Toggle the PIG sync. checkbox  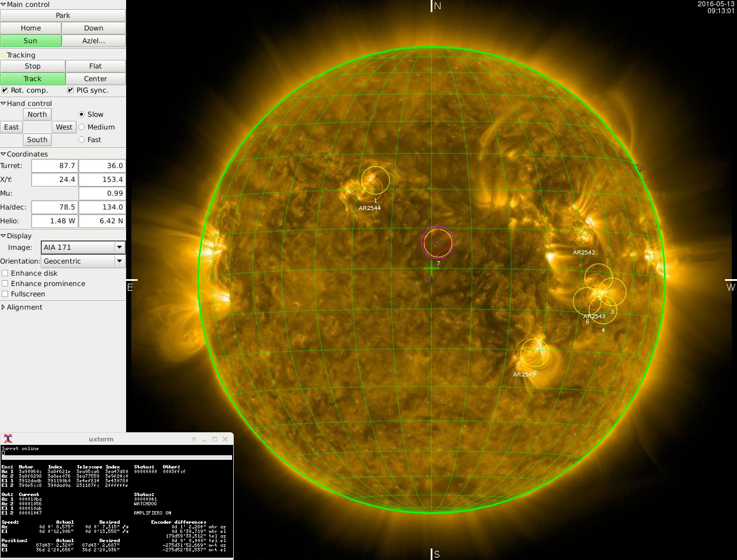tap(71, 90)
